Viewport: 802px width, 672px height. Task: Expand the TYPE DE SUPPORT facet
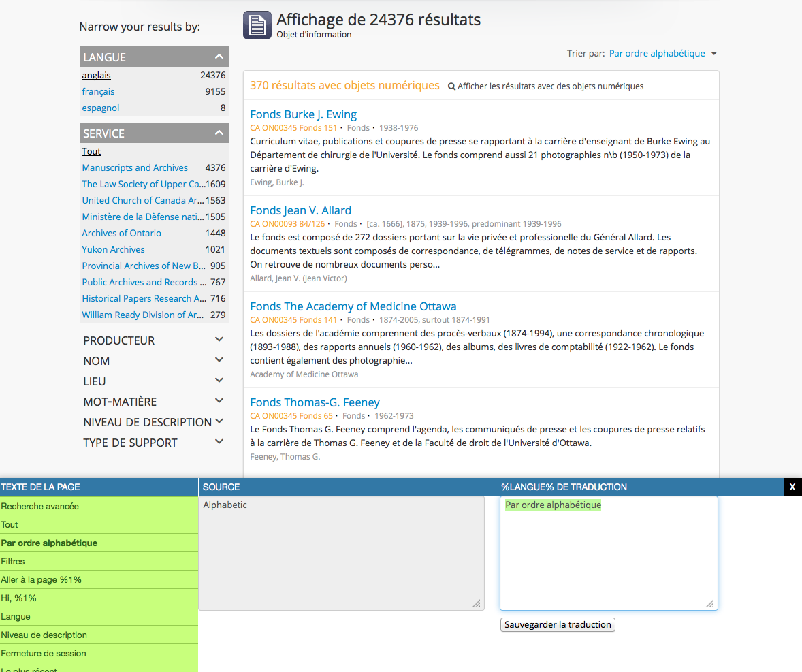point(219,442)
